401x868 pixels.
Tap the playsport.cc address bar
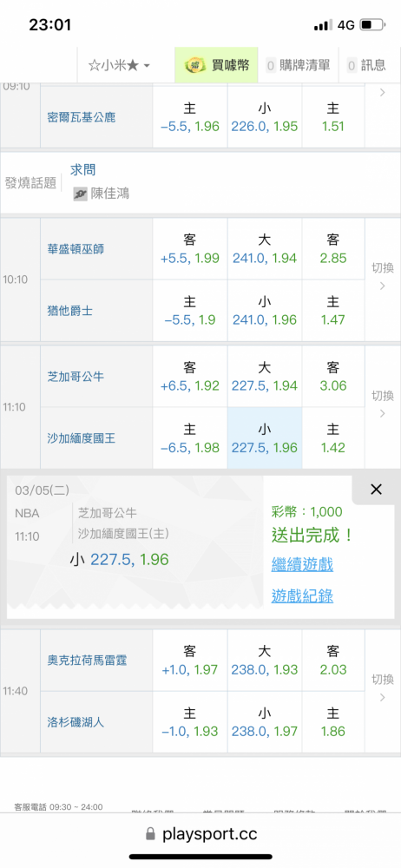pyautogui.click(x=200, y=834)
